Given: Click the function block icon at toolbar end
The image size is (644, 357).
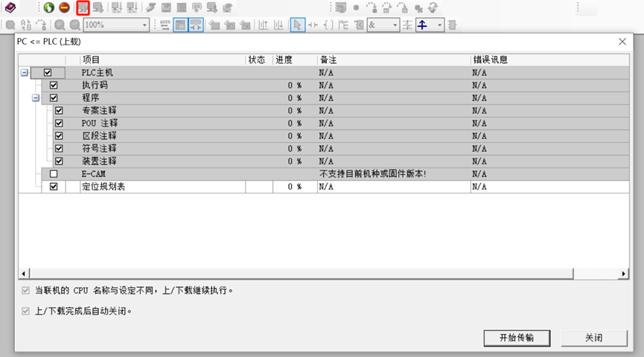Looking at the screenshot, I should [452, 25].
